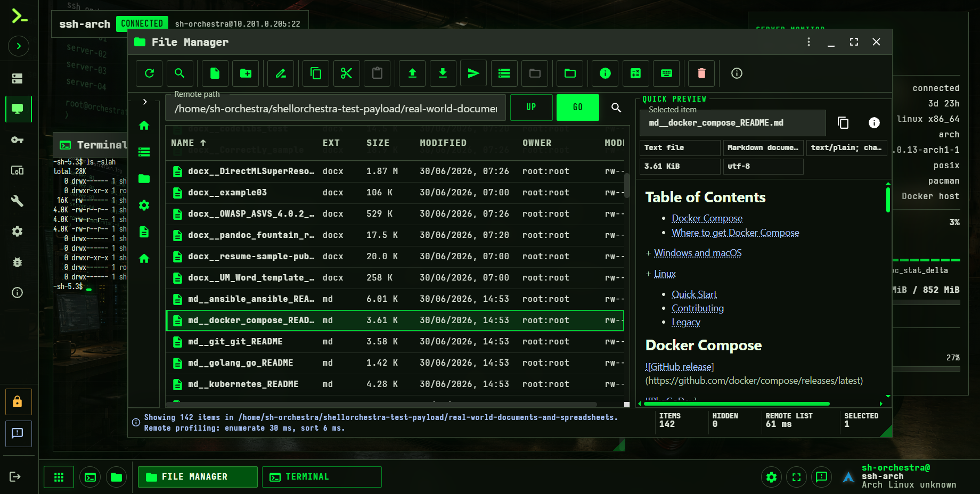The image size is (980, 494).
Task: Click the calculator checksum icon
Action: (636, 73)
